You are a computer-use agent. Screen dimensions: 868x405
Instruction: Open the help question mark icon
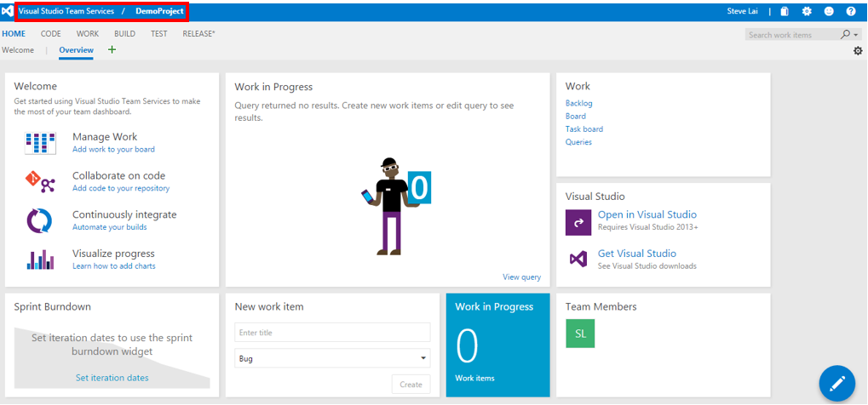(x=851, y=12)
